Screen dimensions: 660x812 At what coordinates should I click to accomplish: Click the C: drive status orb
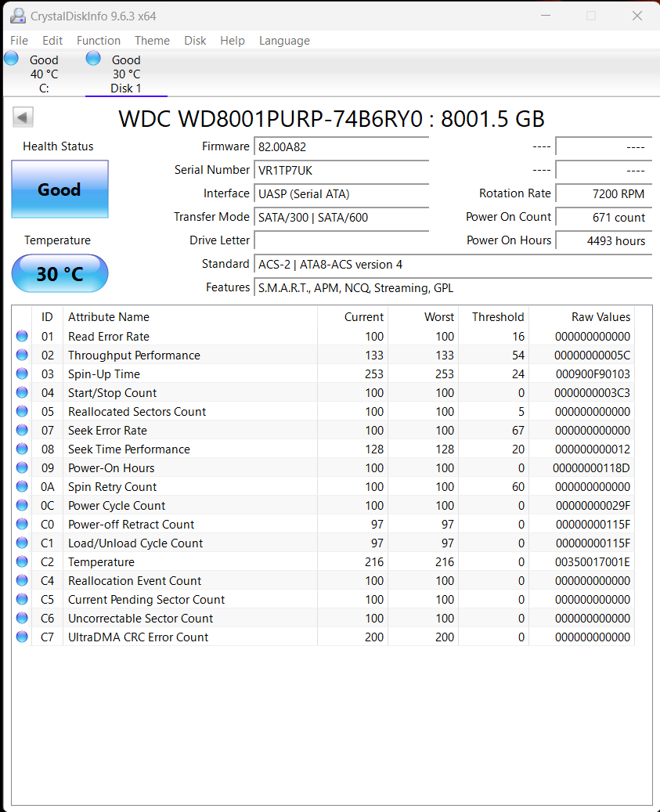(11, 58)
